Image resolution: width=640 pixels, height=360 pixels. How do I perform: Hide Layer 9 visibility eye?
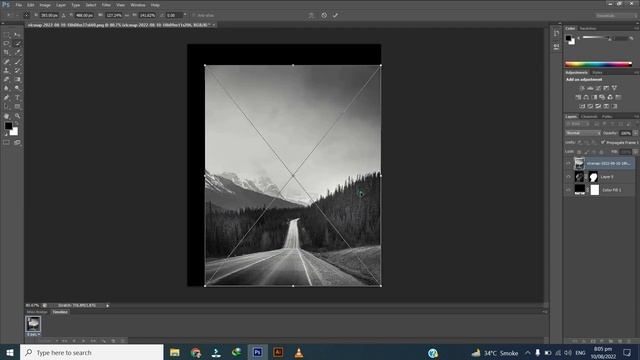(568, 177)
